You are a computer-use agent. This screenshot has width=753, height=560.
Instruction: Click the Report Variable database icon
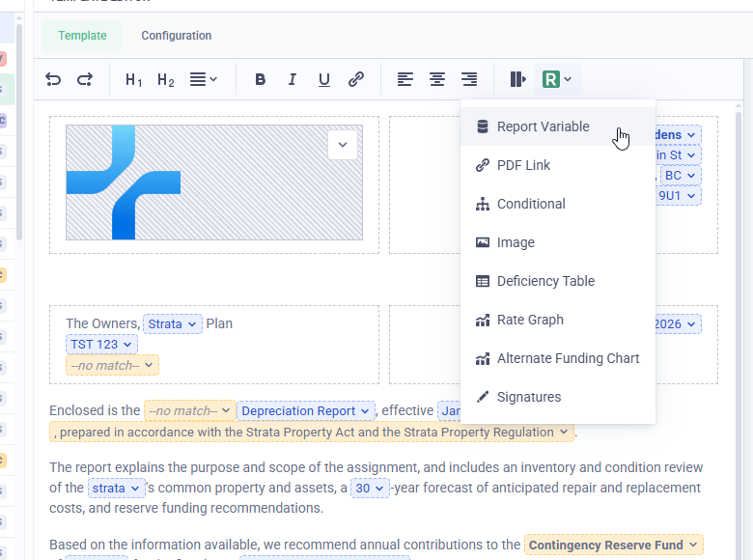(x=482, y=126)
